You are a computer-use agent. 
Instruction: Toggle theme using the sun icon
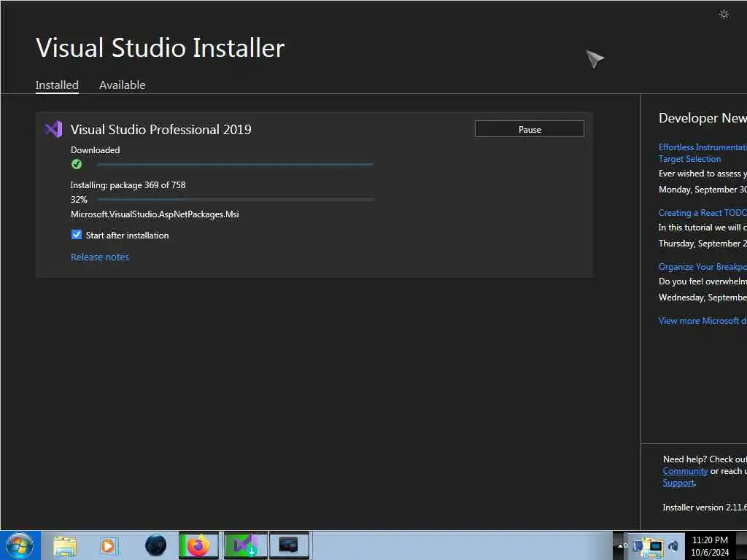click(724, 15)
